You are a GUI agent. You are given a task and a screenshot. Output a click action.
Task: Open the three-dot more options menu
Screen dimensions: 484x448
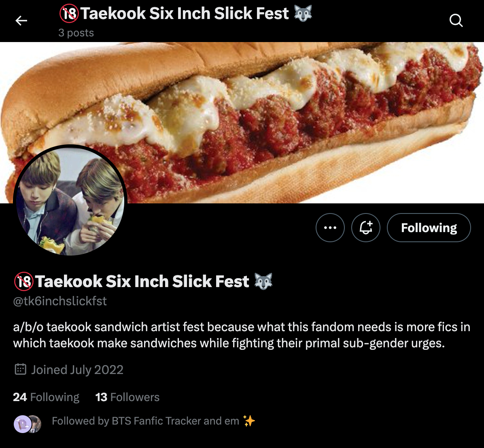[330, 228]
